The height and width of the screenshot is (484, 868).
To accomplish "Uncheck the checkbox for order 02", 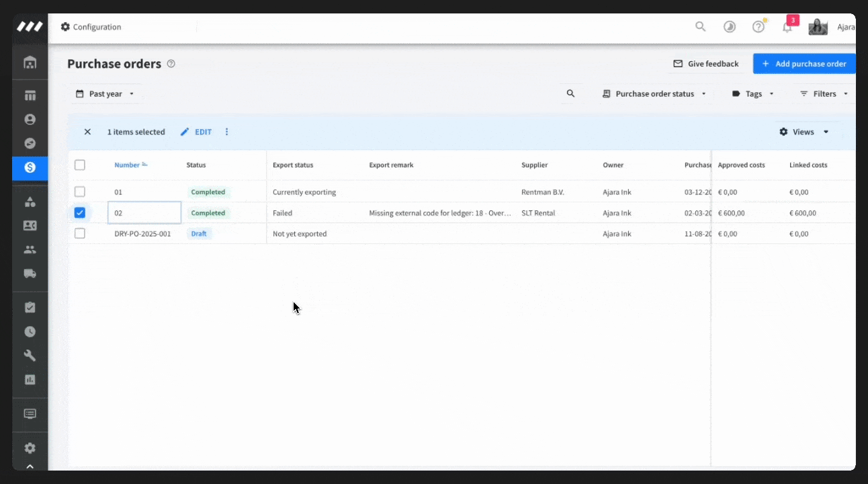I will [80, 212].
